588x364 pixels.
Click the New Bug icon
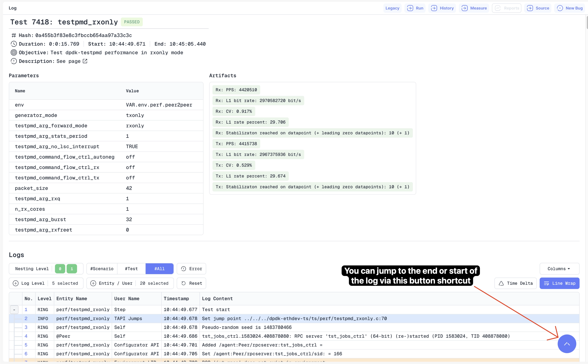pyautogui.click(x=560, y=8)
